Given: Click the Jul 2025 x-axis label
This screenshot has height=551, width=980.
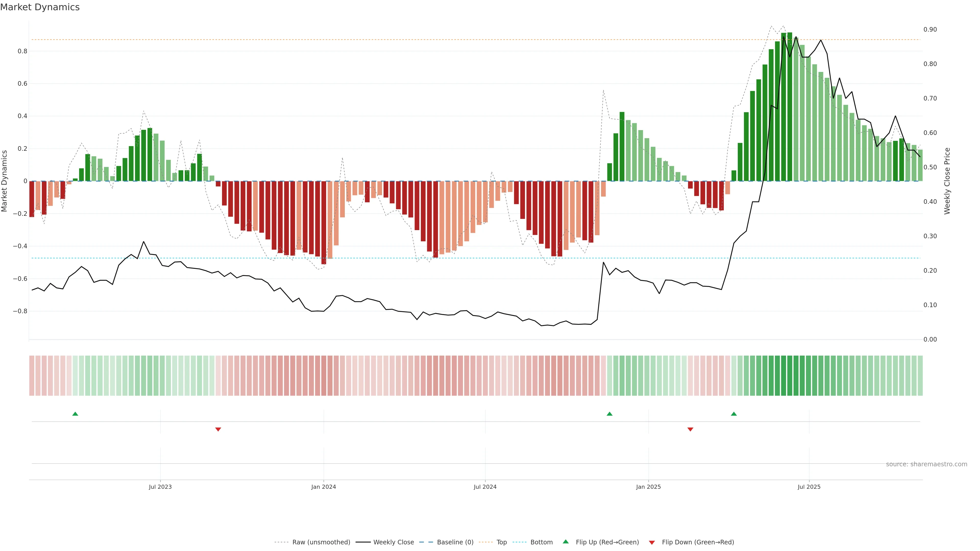Looking at the screenshot, I should click(x=809, y=487).
